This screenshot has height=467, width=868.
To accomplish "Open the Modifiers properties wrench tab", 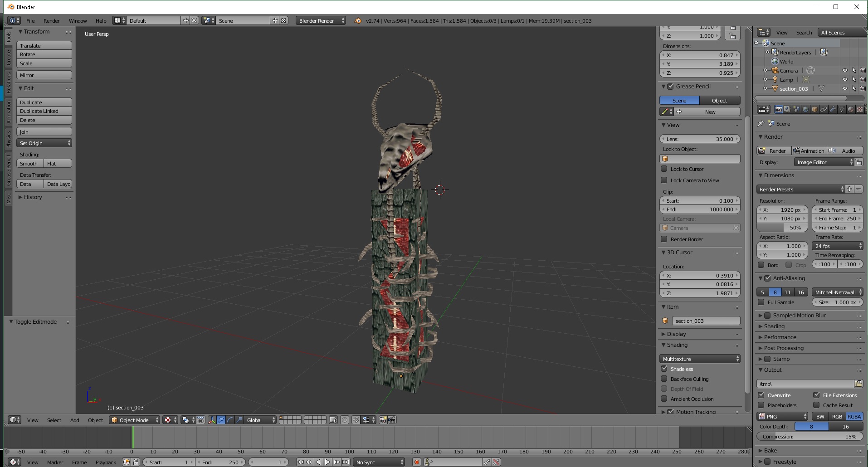I will (x=833, y=109).
